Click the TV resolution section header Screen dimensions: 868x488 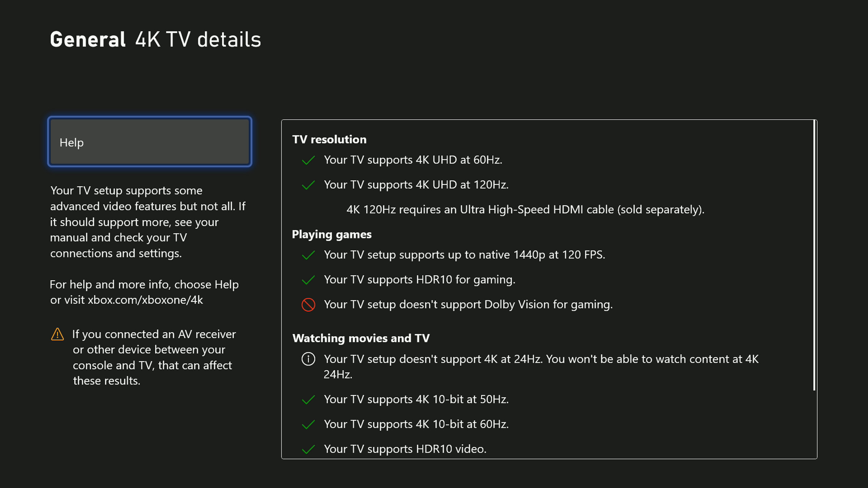tap(329, 139)
